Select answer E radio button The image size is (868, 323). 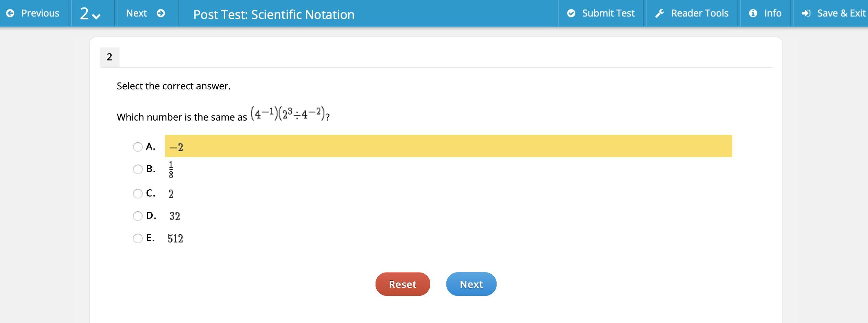tap(138, 238)
